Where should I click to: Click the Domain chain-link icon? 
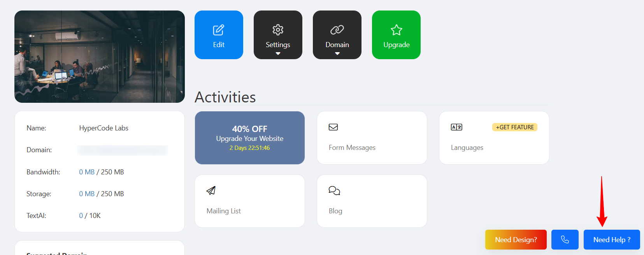[337, 30]
